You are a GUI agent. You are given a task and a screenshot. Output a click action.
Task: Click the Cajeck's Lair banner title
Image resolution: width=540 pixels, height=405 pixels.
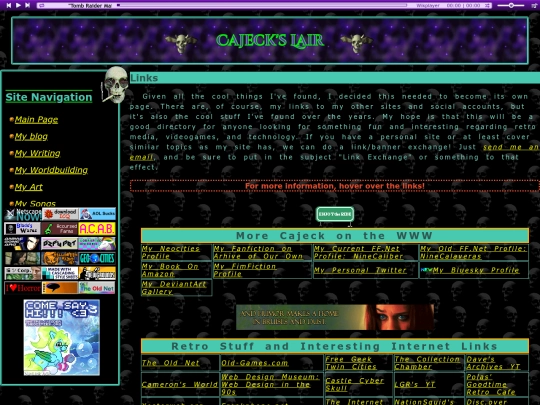click(x=270, y=41)
